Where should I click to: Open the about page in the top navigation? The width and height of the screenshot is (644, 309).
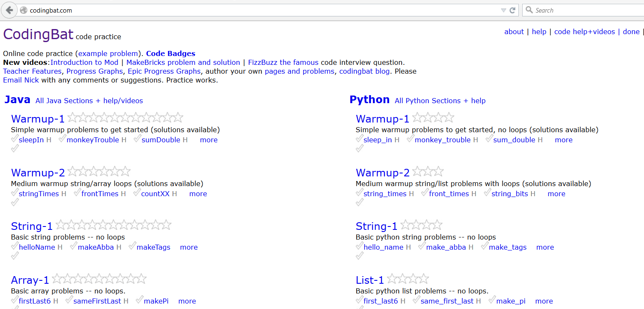click(x=514, y=32)
